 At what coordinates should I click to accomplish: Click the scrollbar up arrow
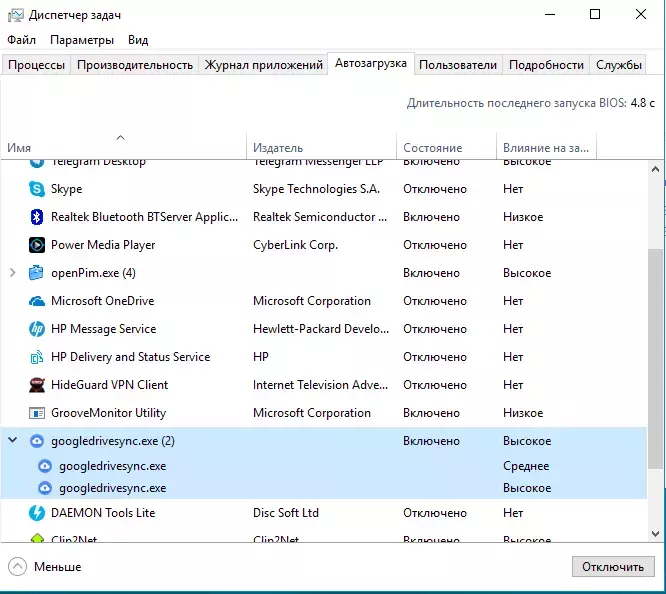655,169
